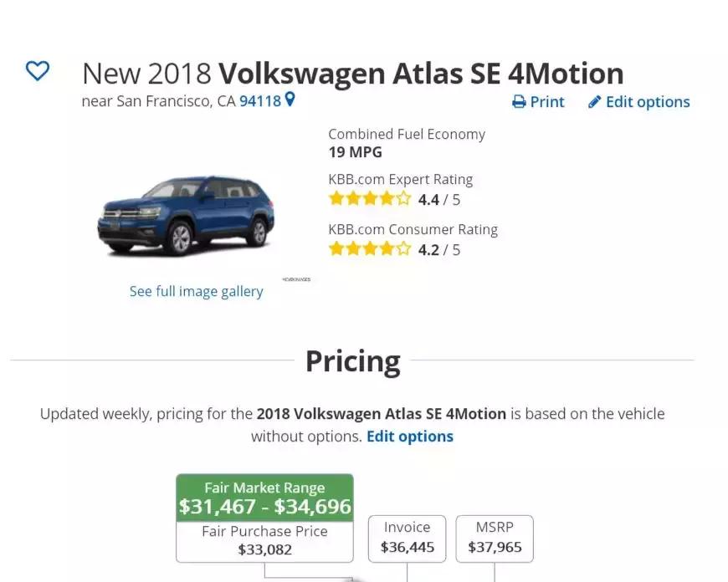Click the location pin icon beside 94118
The width and height of the screenshot is (728, 582).
(290, 100)
